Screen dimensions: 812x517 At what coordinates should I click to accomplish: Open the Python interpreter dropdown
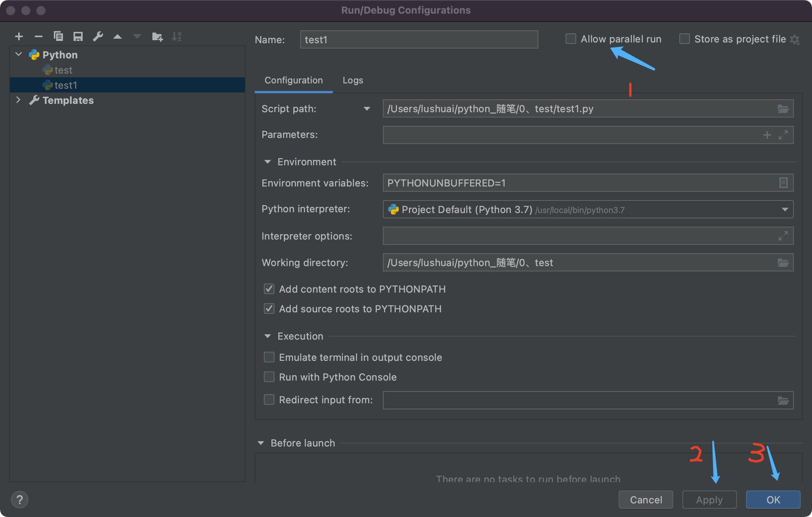point(785,209)
